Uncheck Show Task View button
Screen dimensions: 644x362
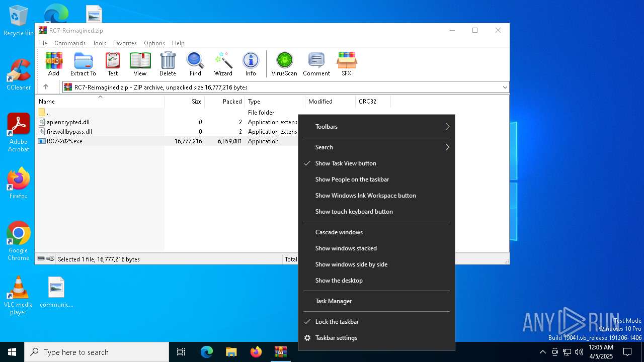pyautogui.click(x=376, y=163)
